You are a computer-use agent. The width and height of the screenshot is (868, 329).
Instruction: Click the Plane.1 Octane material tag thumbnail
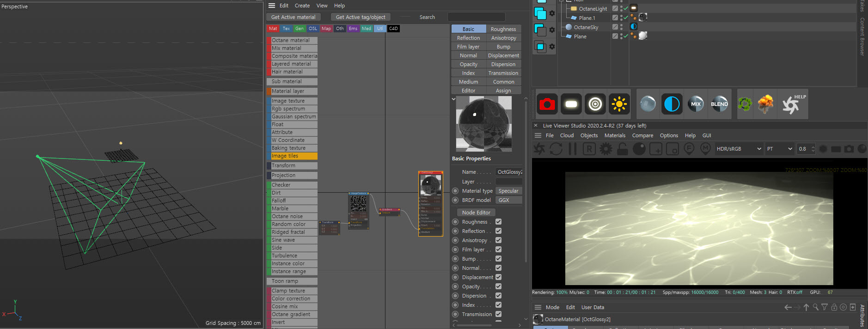pyautogui.click(x=642, y=17)
